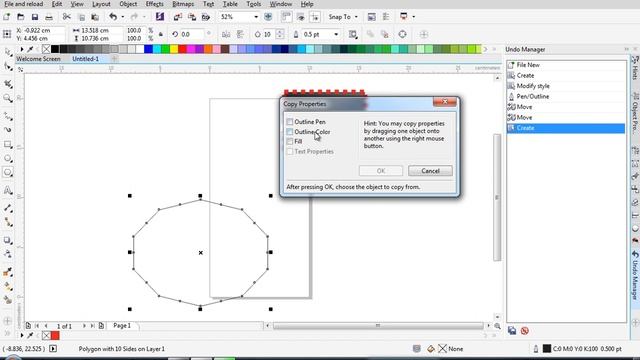Pick the yellow swatch in color palette
This screenshot has height=360, width=640.
[174, 49]
